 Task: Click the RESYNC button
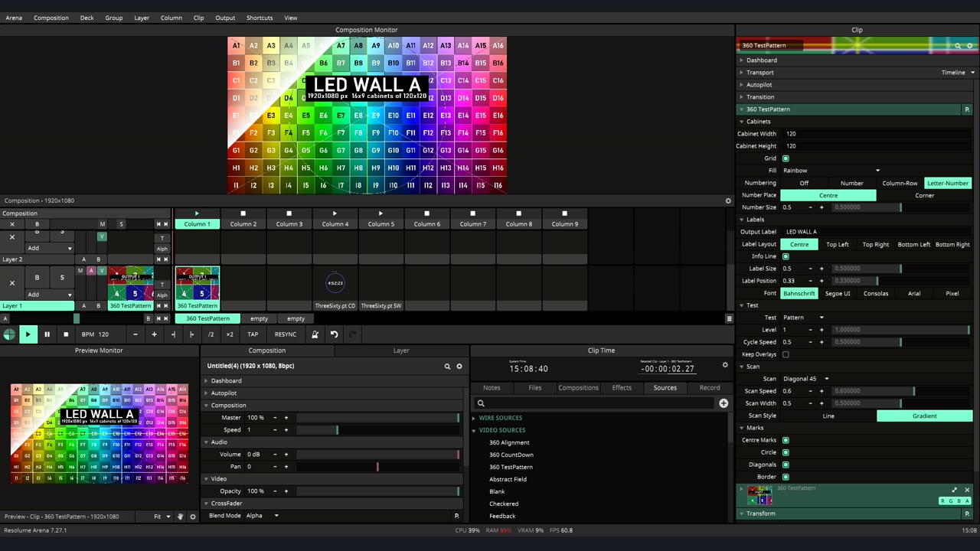tap(285, 334)
